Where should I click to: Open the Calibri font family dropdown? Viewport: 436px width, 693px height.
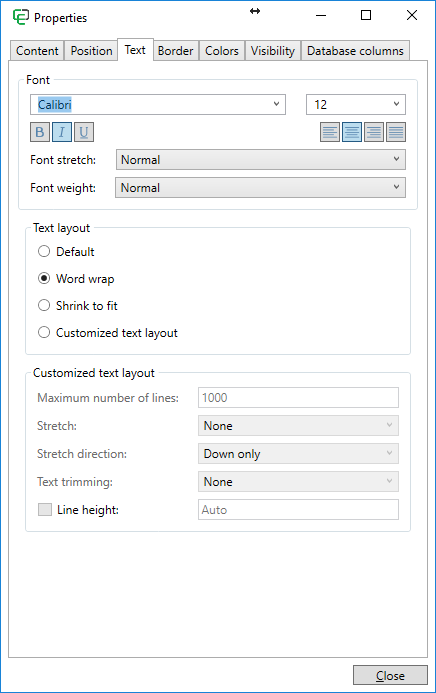point(158,105)
